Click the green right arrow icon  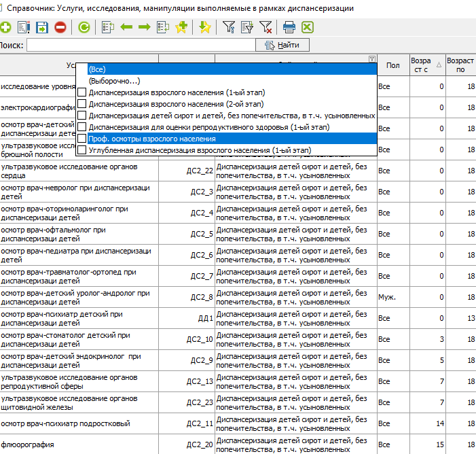coord(144,27)
